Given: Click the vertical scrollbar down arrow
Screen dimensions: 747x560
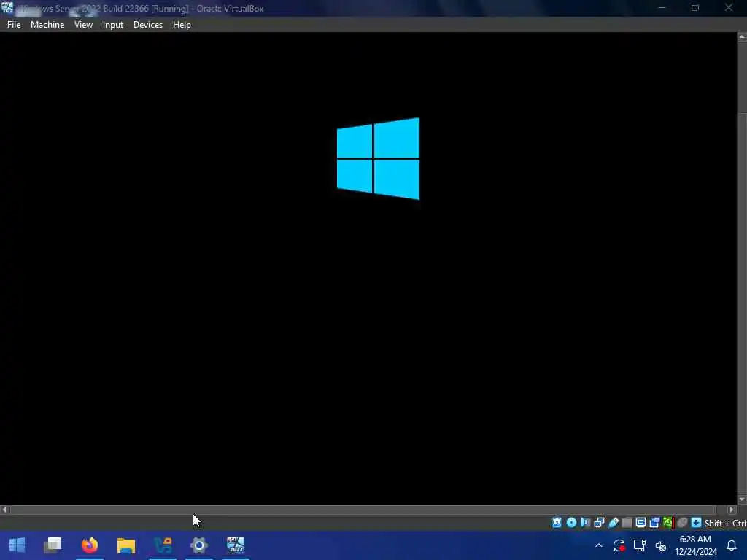Looking at the screenshot, I should click(x=742, y=499).
